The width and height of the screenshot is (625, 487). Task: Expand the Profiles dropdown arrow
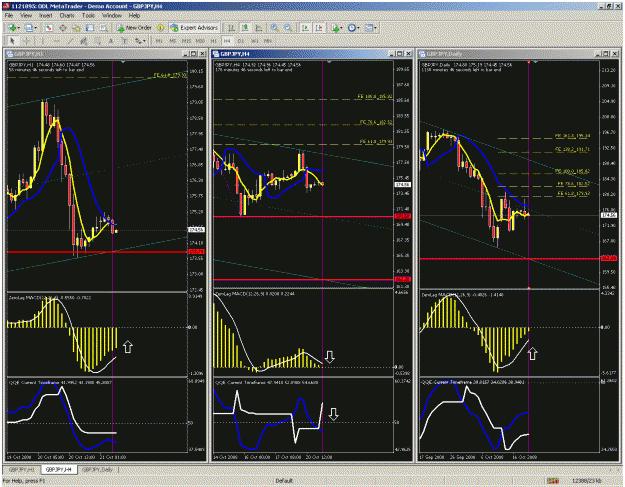(x=35, y=28)
